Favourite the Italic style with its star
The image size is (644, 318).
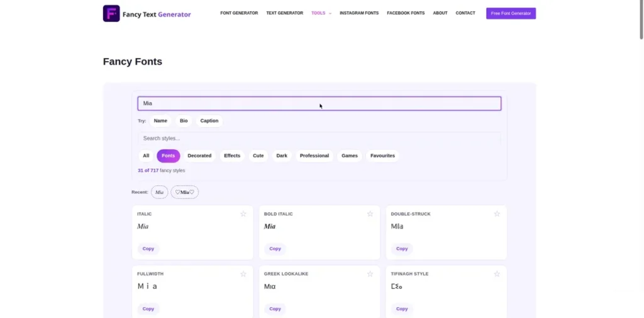[x=243, y=214]
